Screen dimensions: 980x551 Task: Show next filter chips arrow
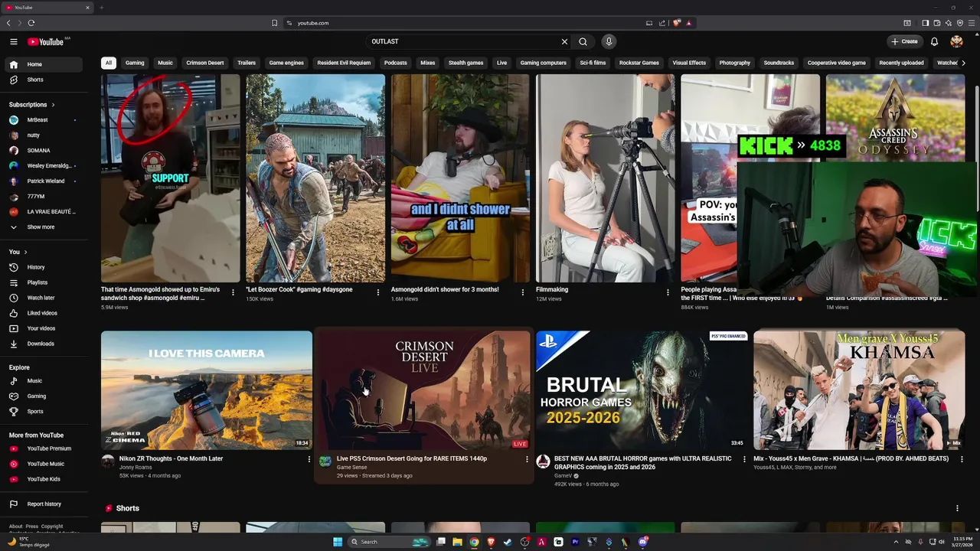coord(963,63)
